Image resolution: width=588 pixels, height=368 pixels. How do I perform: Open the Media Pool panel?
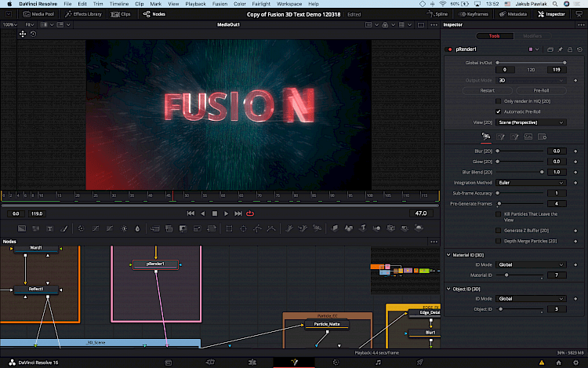38,14
